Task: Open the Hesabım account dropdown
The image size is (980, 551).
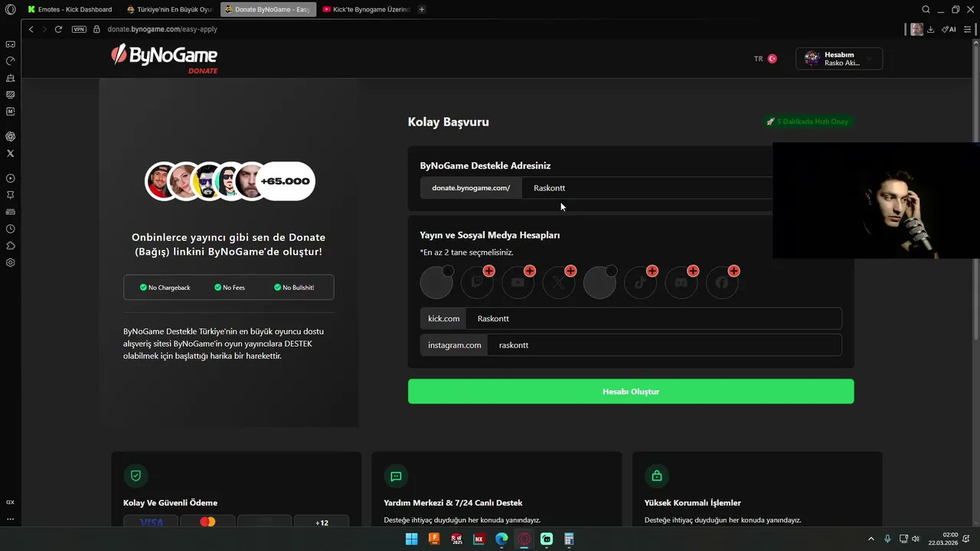Action: point(839,59)
